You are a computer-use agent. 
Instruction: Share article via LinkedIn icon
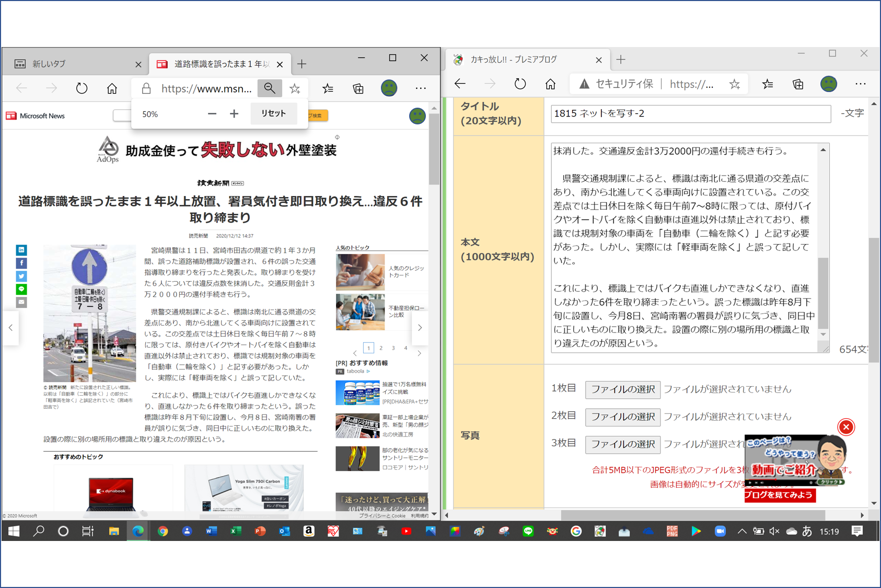(x=21, y=250)
